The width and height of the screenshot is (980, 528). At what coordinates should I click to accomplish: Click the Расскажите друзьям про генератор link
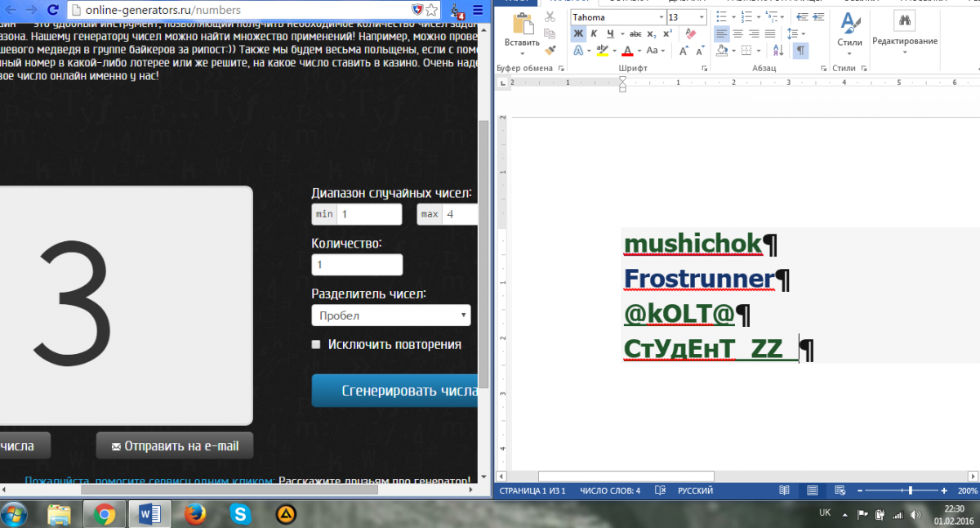375,481
